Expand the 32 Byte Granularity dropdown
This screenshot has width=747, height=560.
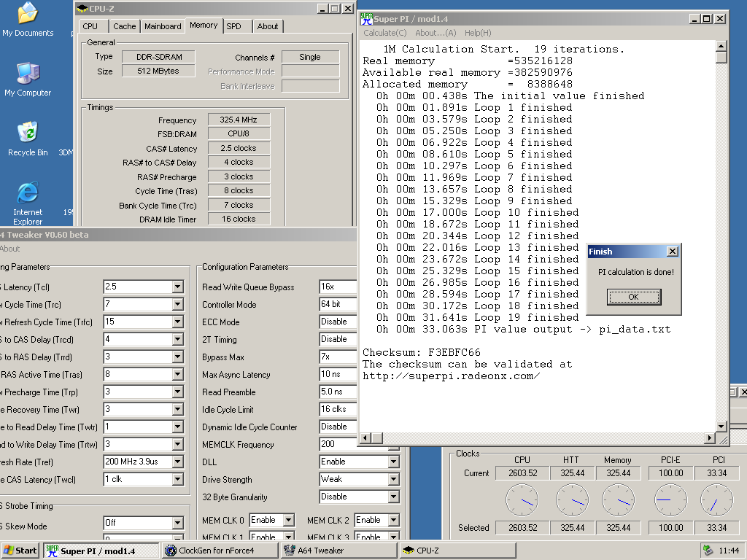coord(393,497)
